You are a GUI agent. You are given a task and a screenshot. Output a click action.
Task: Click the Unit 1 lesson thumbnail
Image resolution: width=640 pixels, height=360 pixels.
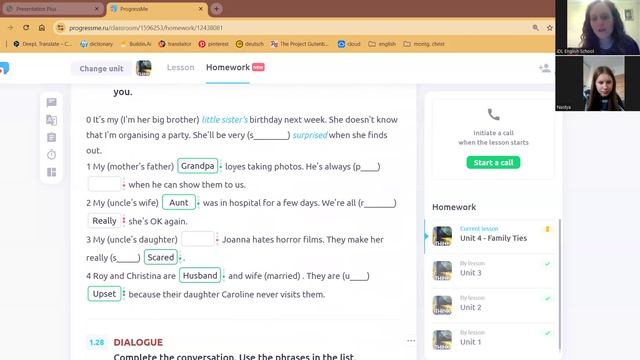(442, 340)
